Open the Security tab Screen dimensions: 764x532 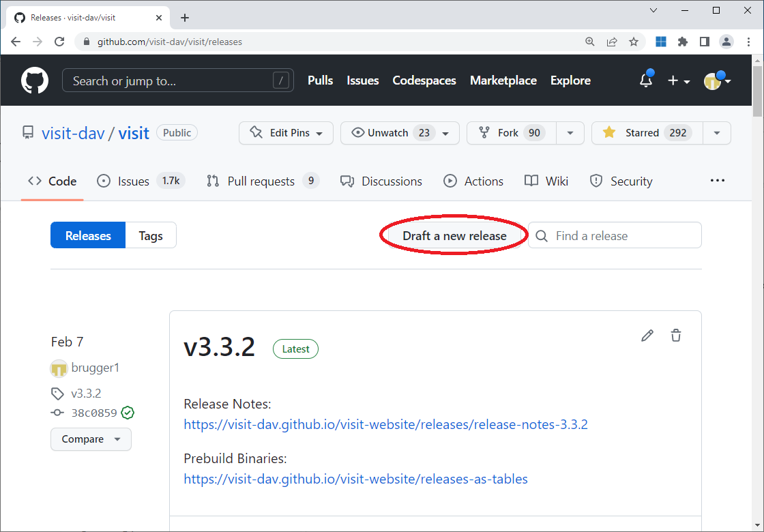(x=621, y=181)
